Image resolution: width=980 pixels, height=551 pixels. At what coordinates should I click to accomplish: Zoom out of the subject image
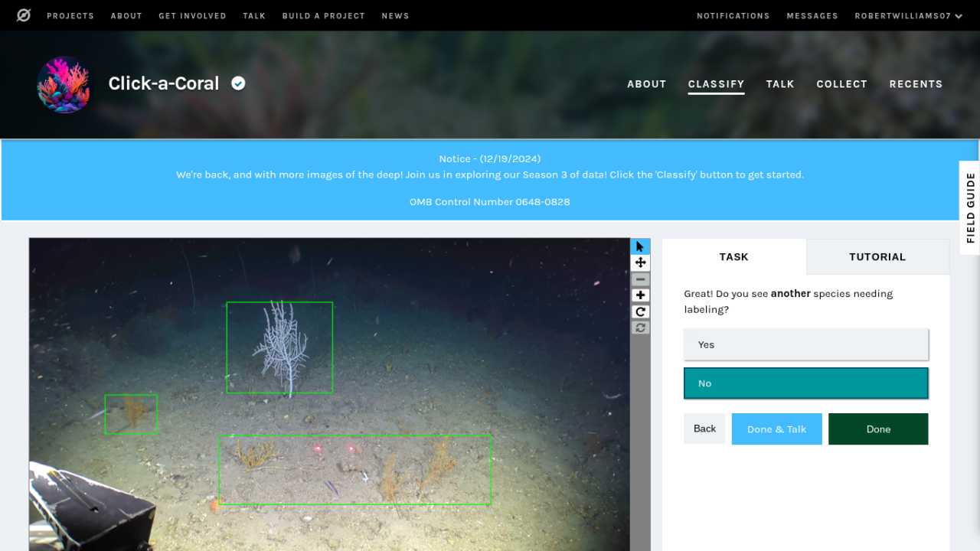[640, 279]
